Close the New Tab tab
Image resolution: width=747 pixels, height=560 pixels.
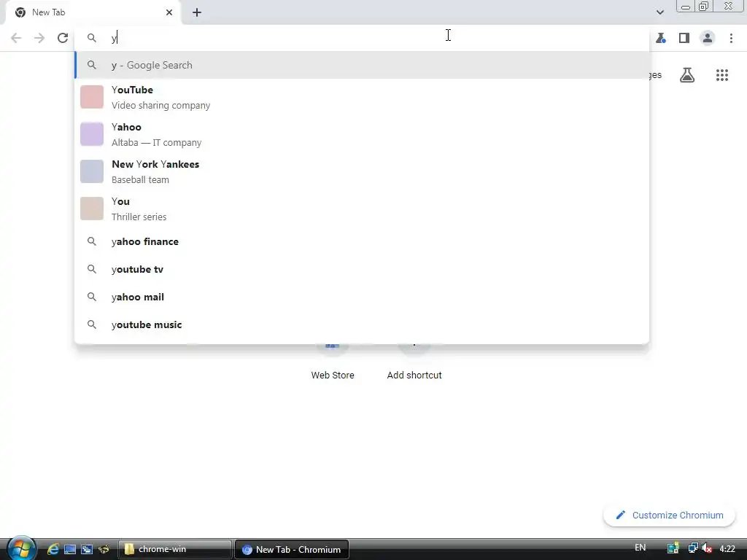coord(169,12)
